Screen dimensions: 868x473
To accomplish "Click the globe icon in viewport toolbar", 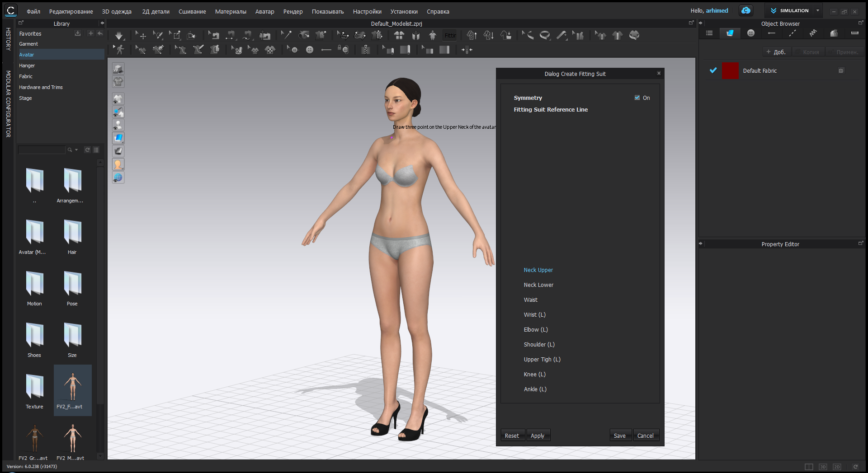I will tap(118, 178).
